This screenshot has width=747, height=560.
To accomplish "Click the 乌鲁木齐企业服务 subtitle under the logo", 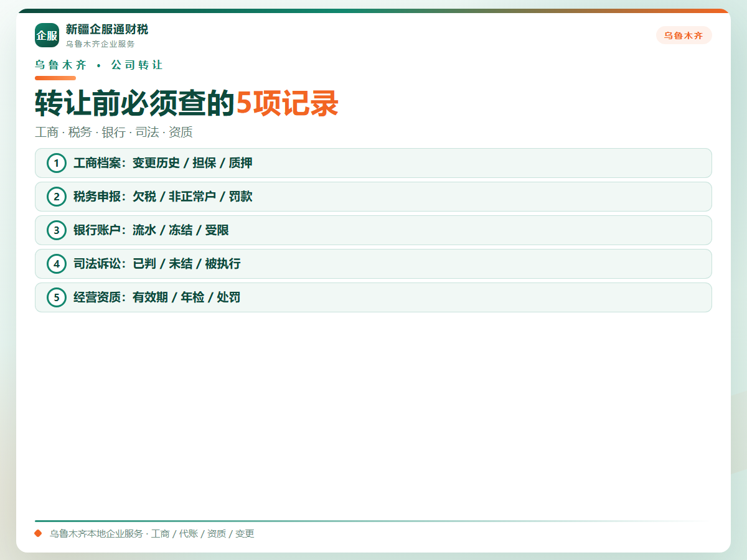I will (100, 44).
